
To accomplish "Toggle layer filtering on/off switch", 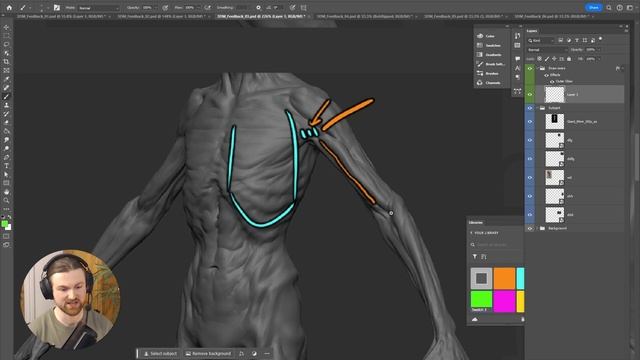I will [x=600, y=39].
